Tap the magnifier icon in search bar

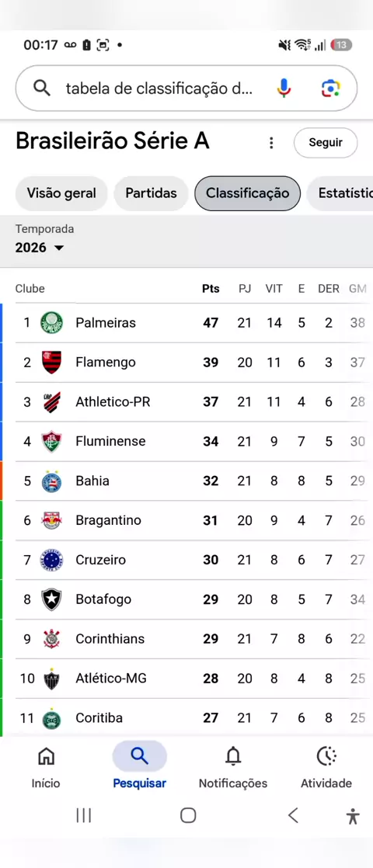click(42, 88)
